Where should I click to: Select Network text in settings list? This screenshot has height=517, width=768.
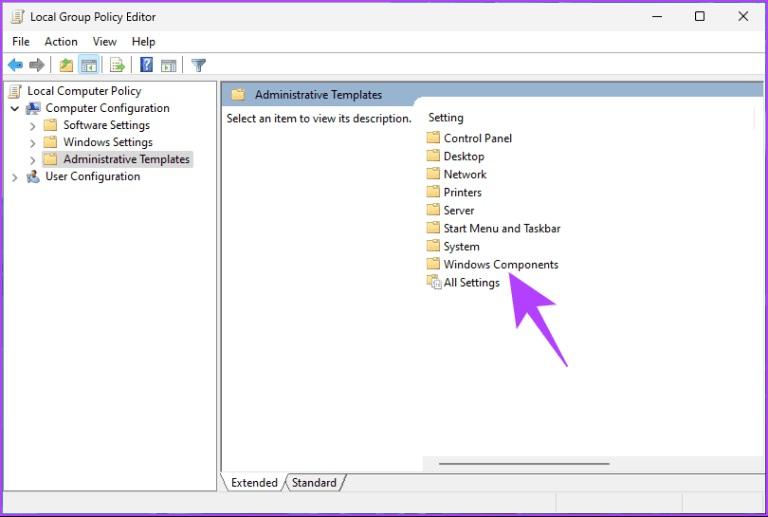(465, 174)
